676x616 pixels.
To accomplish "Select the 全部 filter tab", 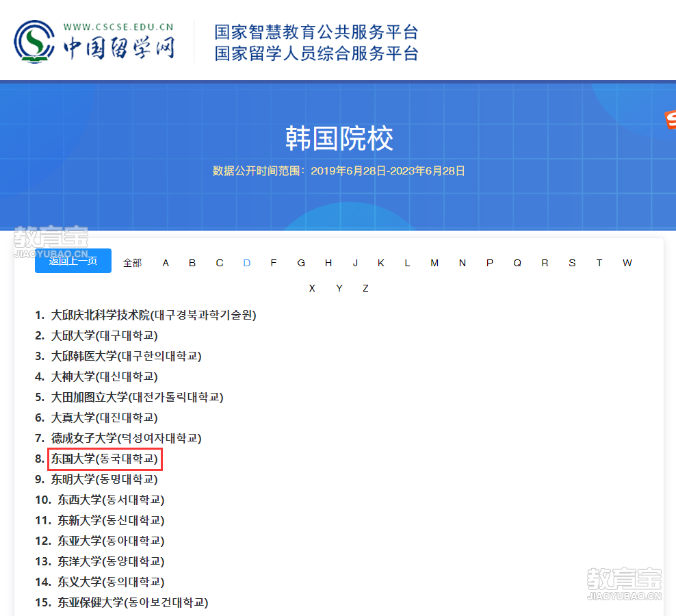I will click(x=132, y=263).
